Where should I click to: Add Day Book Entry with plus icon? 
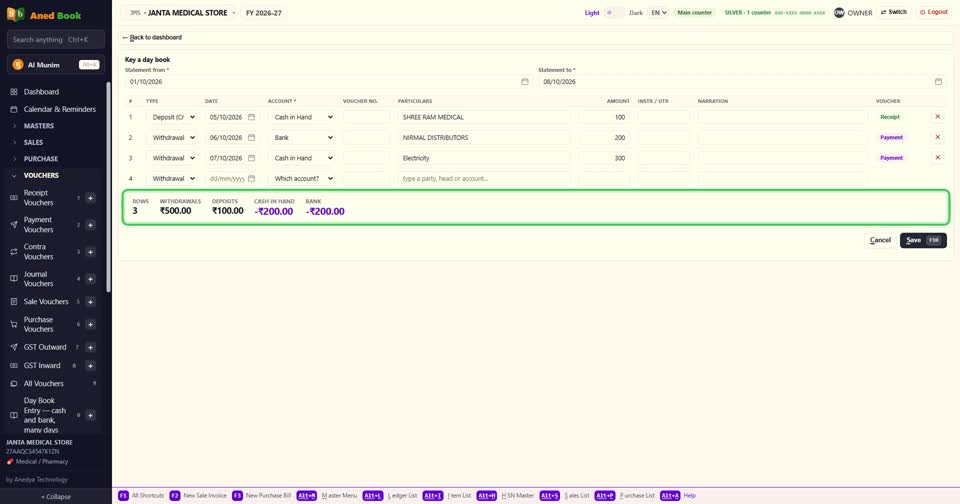(x=90, y=415)
